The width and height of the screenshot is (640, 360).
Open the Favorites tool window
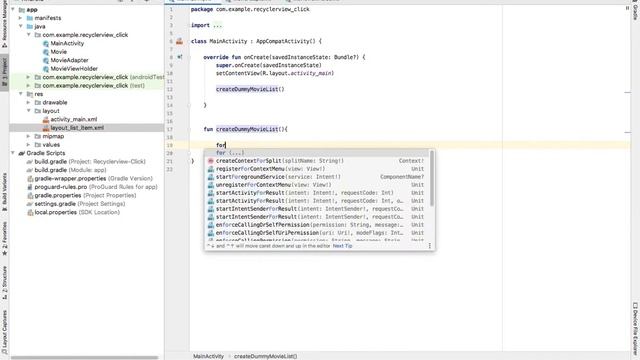4,238
